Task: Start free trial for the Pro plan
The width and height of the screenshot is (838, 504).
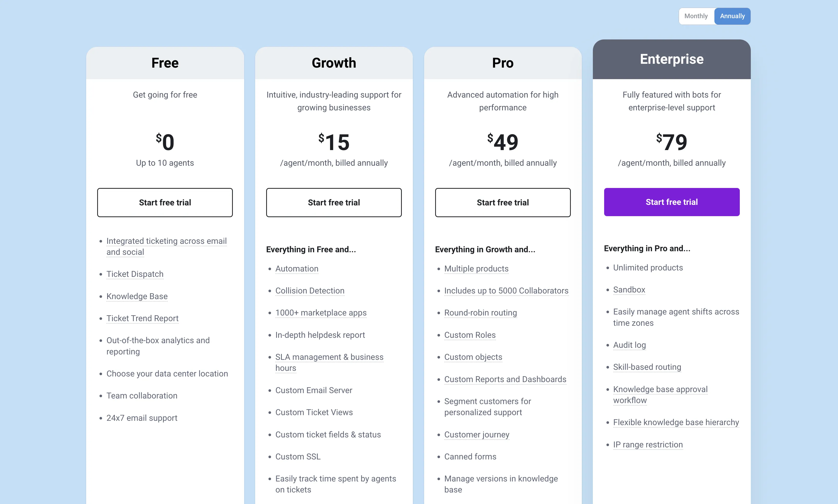Action: tap(503, 202)
